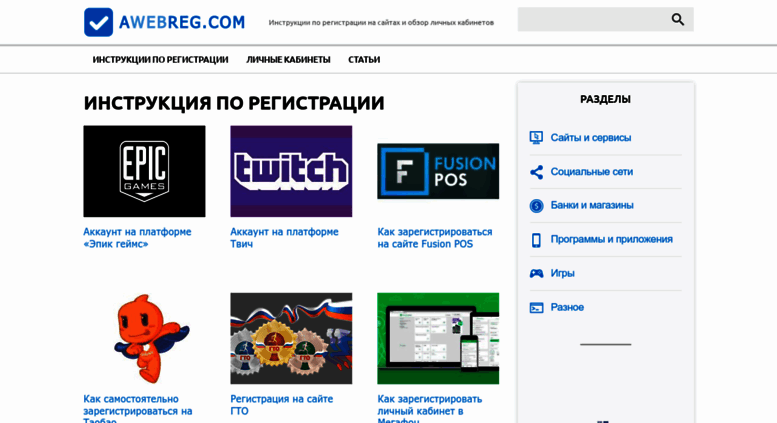Click the terminal icon beside Разное
This screenshot has width=777, height=423.
pos(536,308)
